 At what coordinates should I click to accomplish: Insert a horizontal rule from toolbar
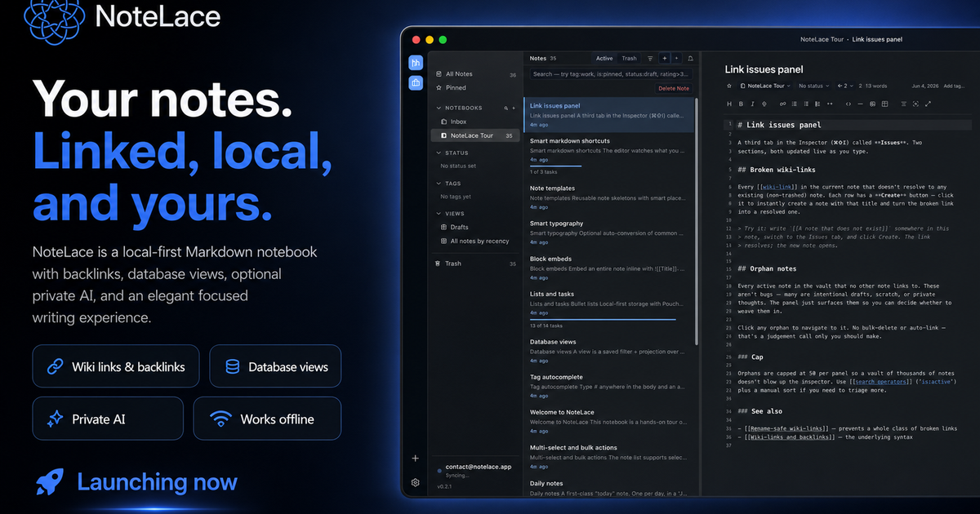pos(860,104)
